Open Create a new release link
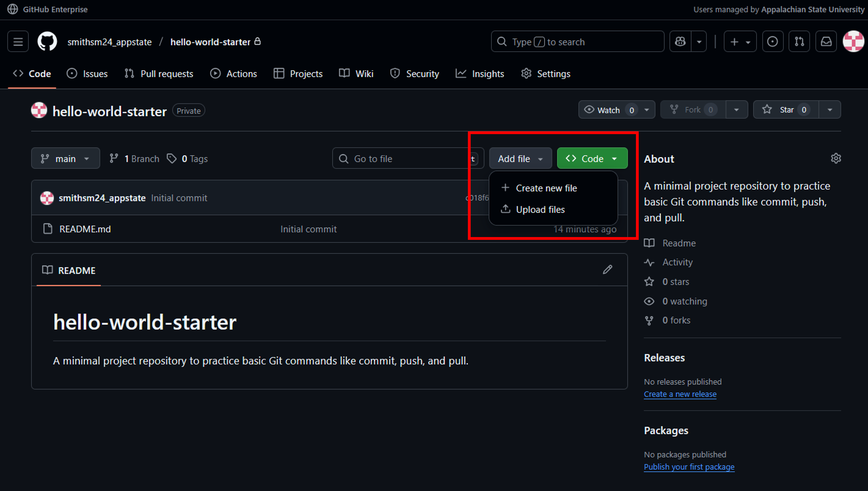 click(x=680, y=394)
